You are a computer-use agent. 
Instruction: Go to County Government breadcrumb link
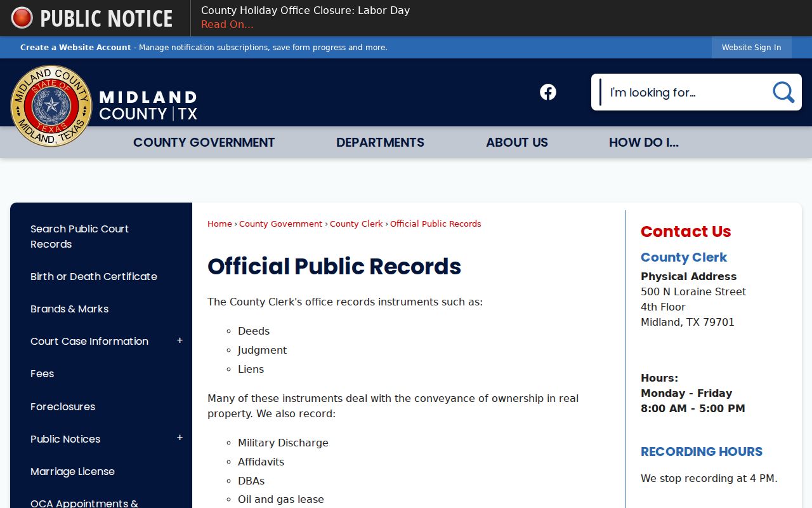[280, 224]
